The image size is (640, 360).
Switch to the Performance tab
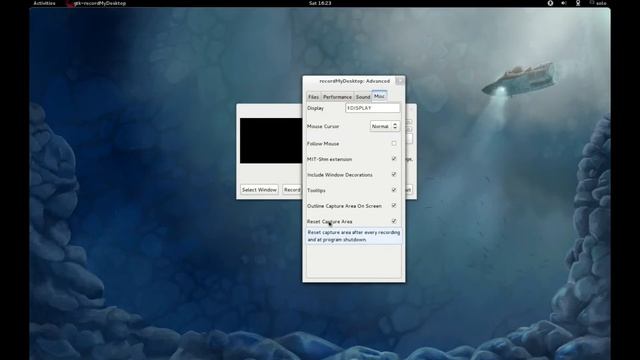(x=337, y=97)
